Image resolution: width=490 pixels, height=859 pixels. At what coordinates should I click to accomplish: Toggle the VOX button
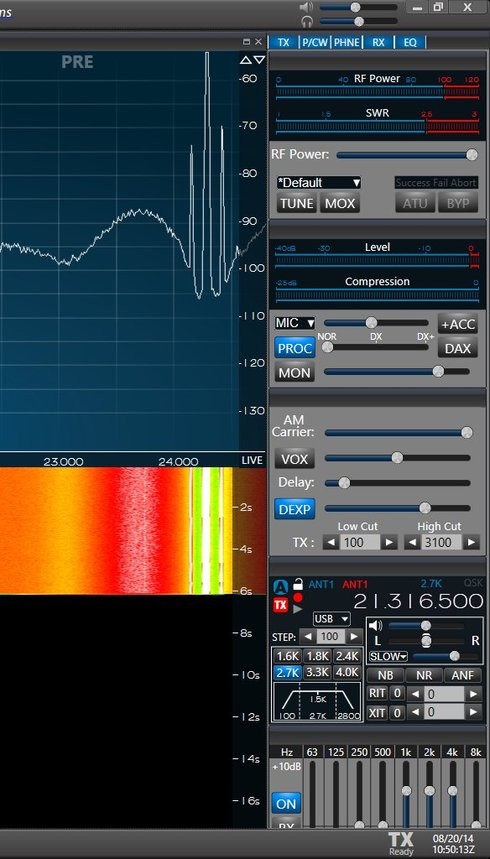[x=295, y=459]
